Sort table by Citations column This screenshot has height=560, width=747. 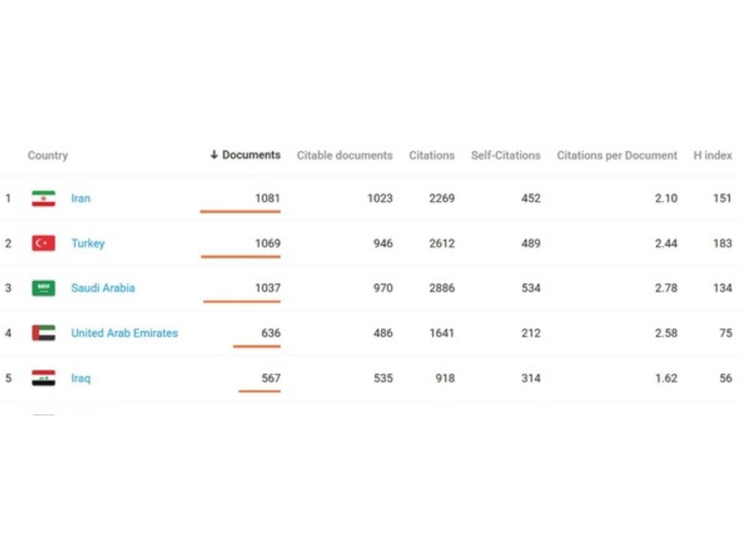432,156
